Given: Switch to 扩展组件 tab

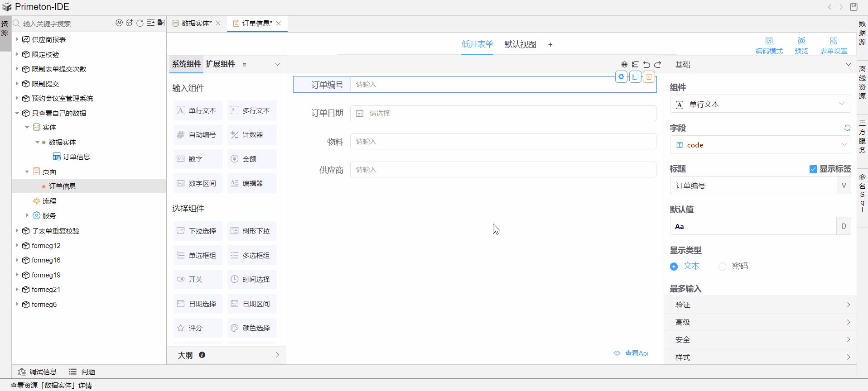Looking at the screenshot, I should tap(220, 64).
